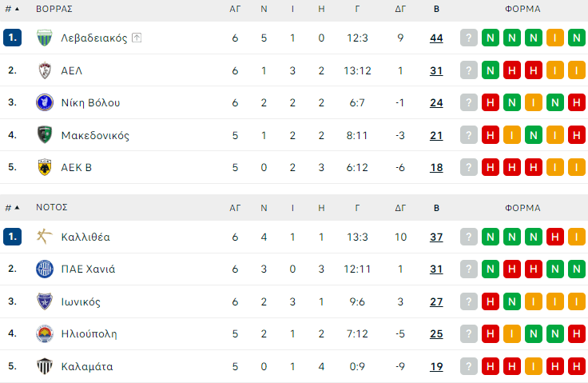Click the promotion arrow icon beside Λεβαδειακός
Viewport: 588px width, 383px height.
pyautogui.click(x=137, y=38)
